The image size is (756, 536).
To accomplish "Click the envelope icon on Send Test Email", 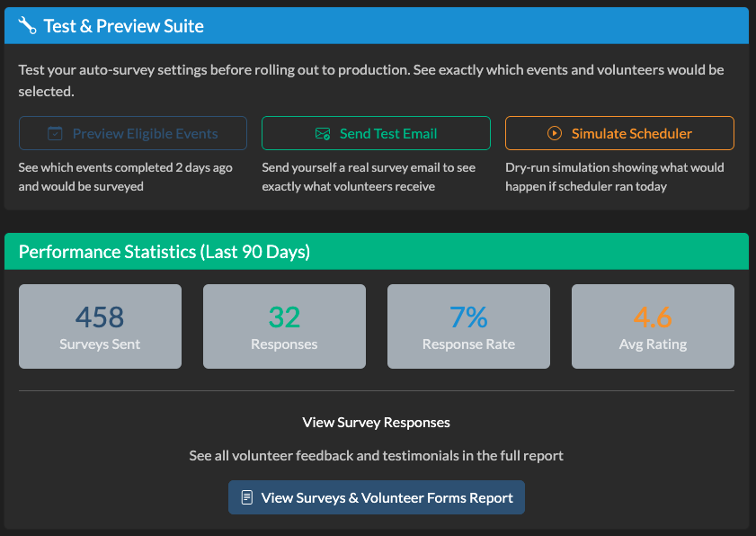I will [x=323, y=133].
